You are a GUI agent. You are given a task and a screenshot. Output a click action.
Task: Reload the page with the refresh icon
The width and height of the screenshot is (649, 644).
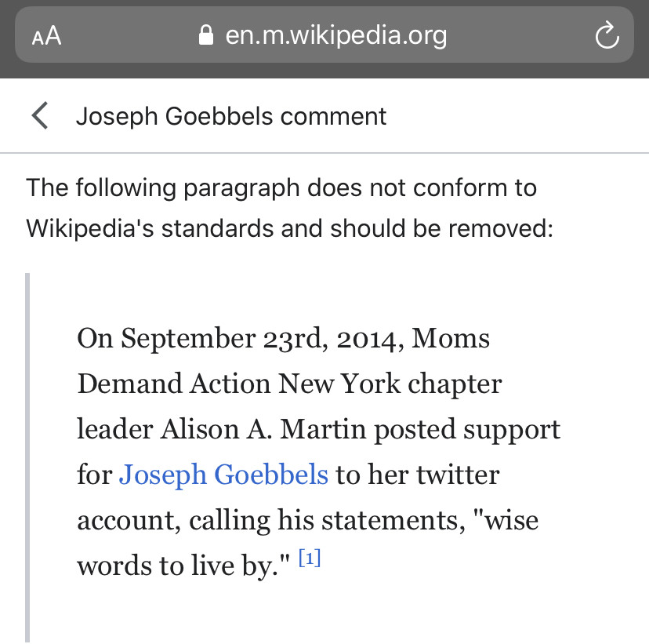(607, 35)
